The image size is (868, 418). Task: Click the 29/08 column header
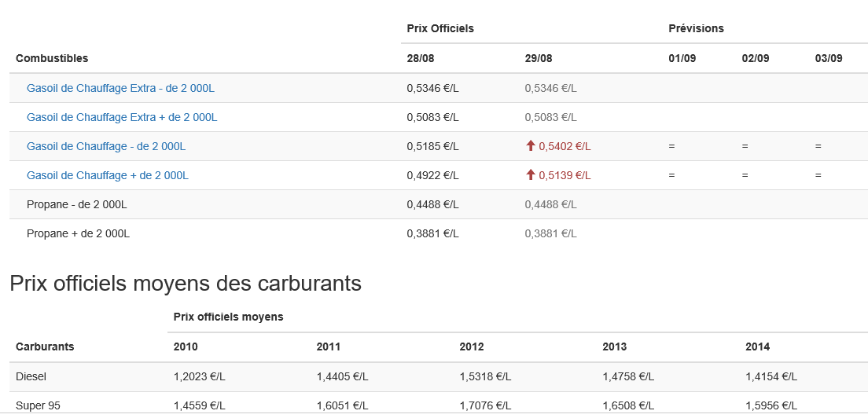539,58
